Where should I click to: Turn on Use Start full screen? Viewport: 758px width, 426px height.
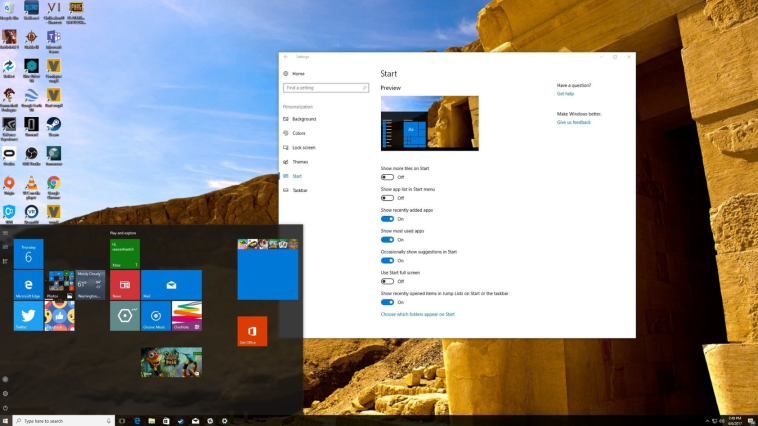point(387,281)
